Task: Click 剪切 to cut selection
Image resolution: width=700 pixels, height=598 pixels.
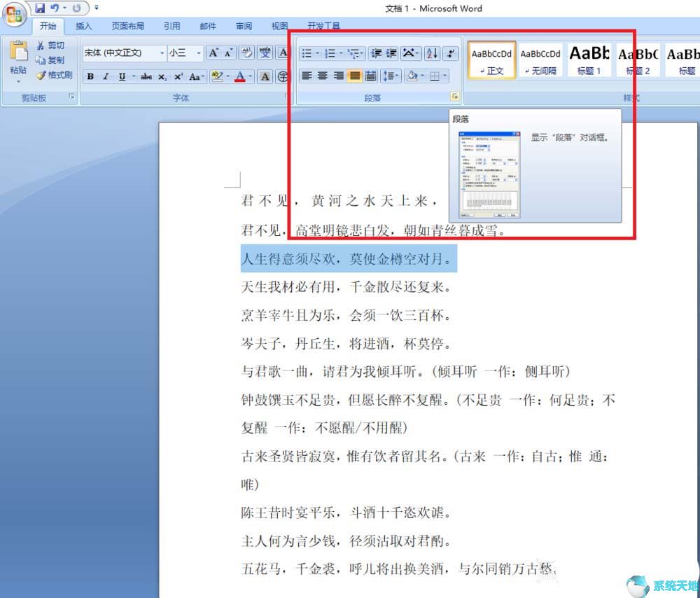Action: pos(50,45)
